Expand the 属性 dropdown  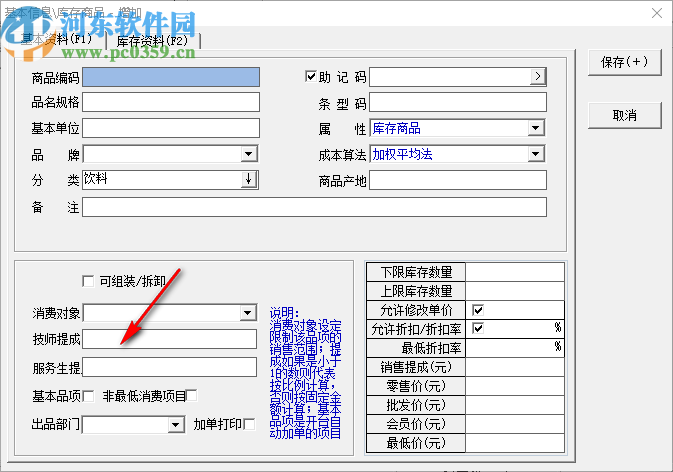click(x=536, y=128)
